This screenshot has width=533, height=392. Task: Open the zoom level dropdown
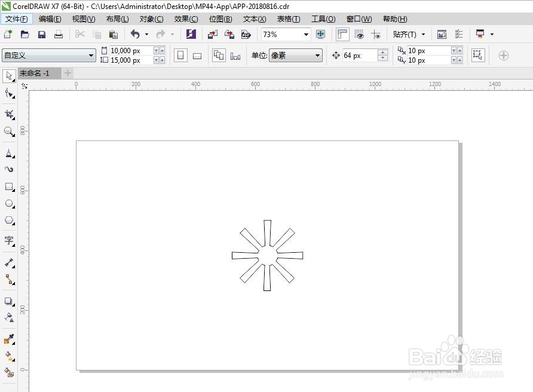tap(306, 34)
